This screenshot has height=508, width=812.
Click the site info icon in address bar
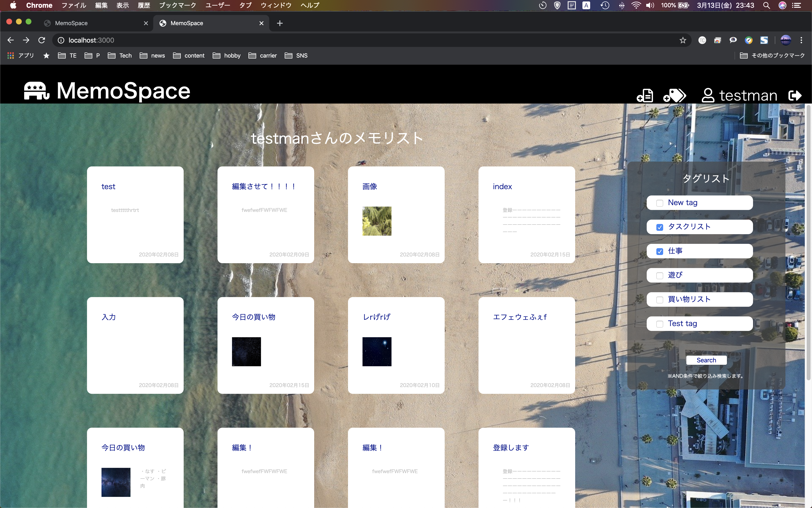point(61,40)
